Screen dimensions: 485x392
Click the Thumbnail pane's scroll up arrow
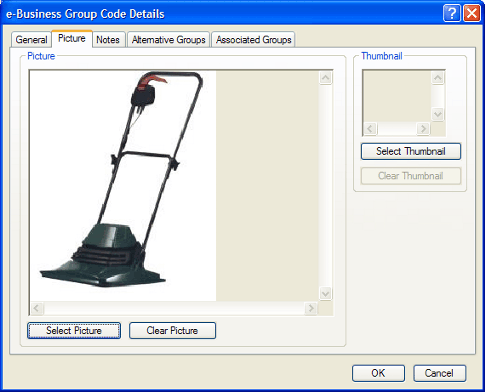(438, 78)
